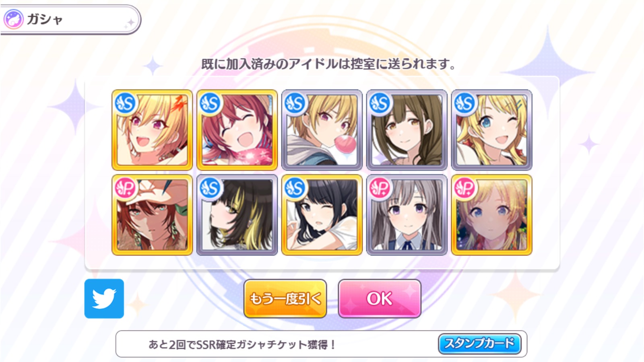Click the ガシャ header icon

[13, 19]
